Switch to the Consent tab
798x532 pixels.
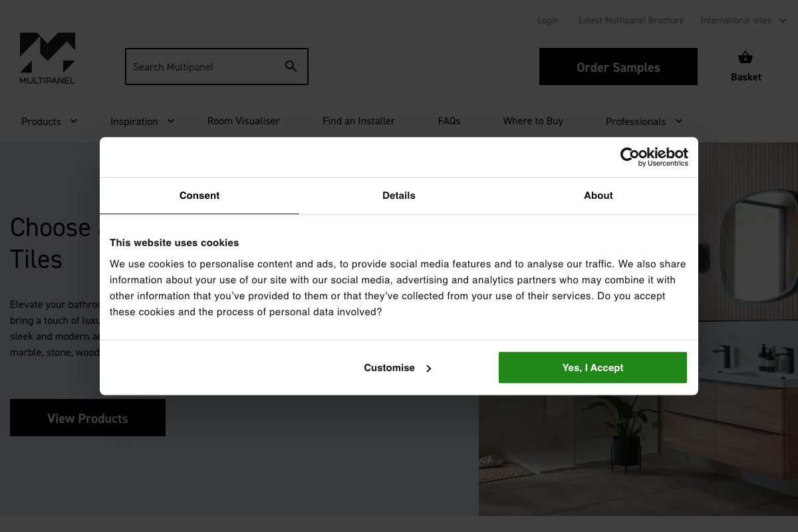click(x=199, y=196)
